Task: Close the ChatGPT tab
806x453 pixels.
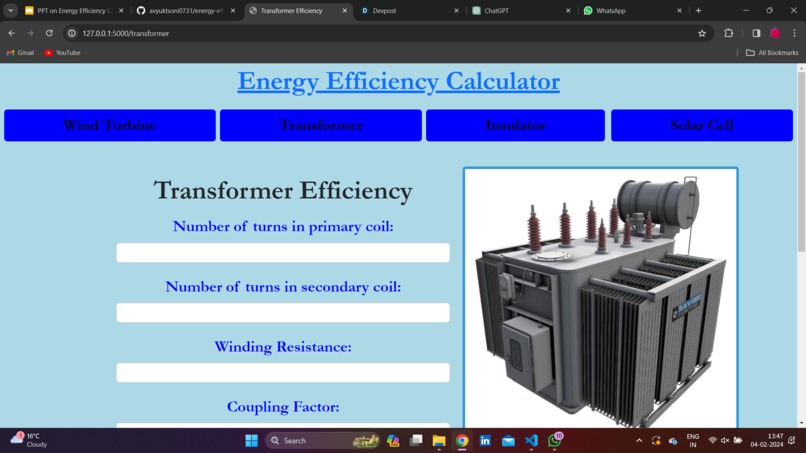Action: 568,10
